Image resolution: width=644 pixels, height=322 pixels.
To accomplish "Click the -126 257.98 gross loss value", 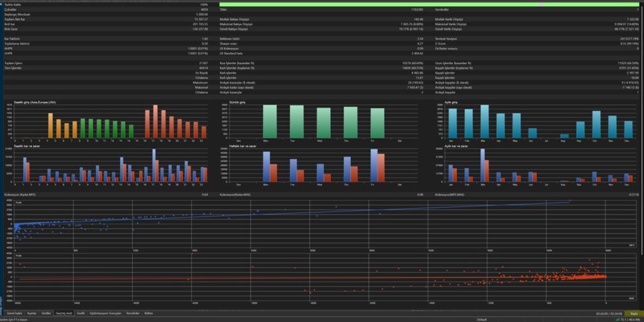I will 200,29.
